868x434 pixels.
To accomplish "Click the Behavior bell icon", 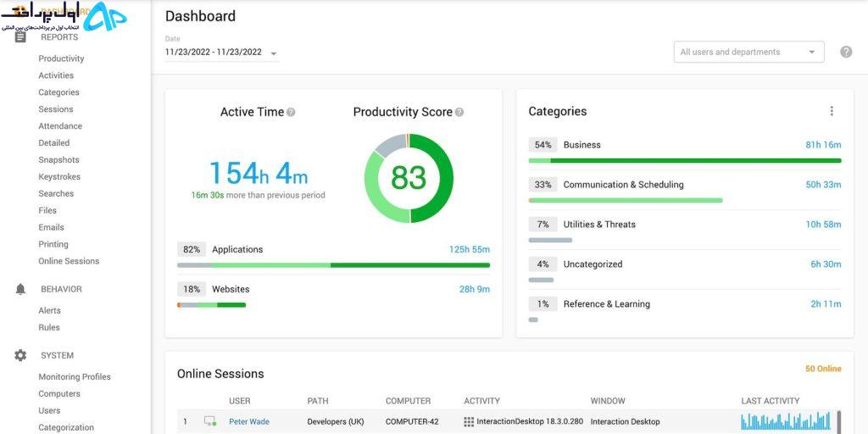I will (x=20, y=289).
